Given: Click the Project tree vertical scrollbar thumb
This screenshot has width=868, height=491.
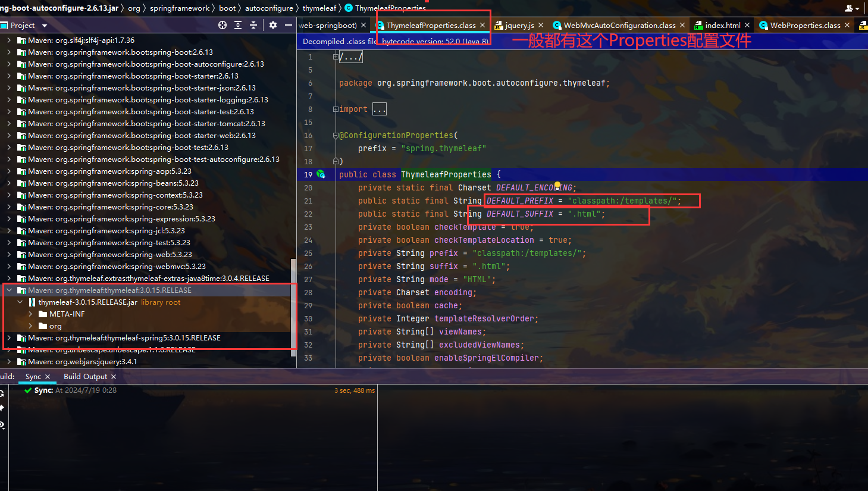Looking at the screenshot, I should (x=293, y=307).
